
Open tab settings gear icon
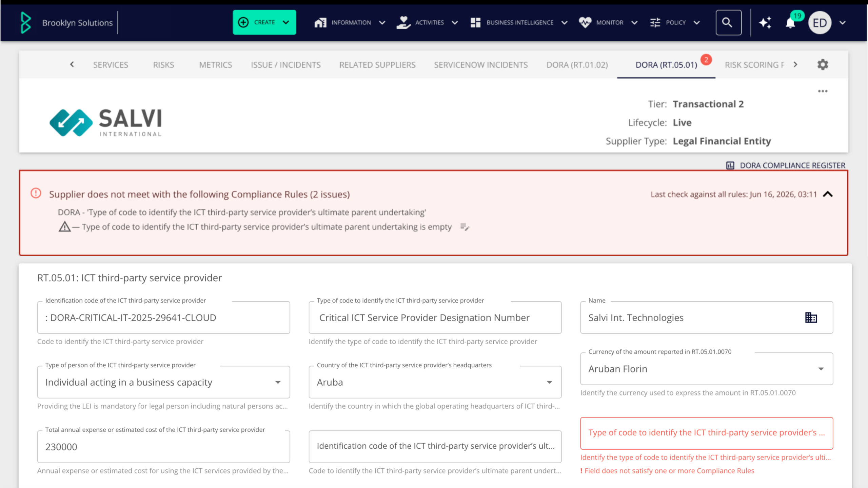[x=823, y=64]
